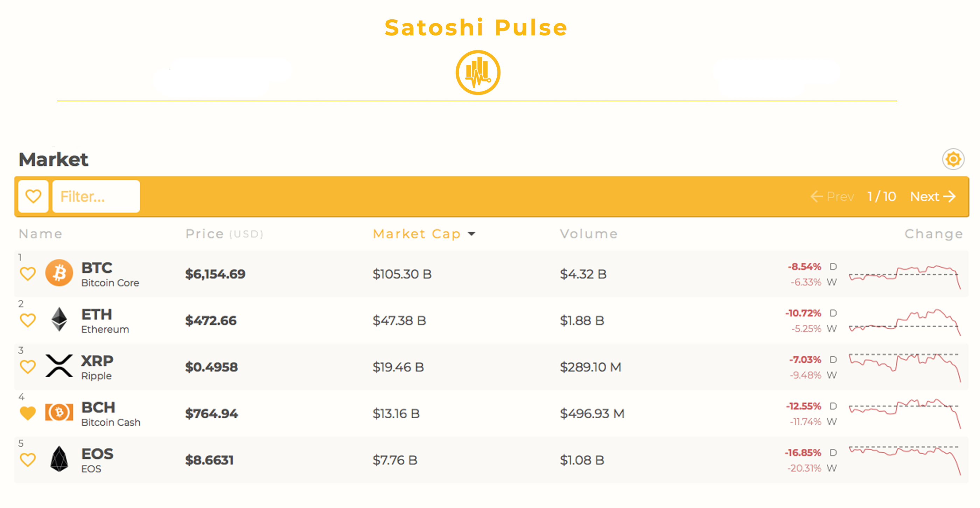The height and width of the screenshot is (508, 980).
Task: Open the BTC price sparkline chart
Action: coord(905,277)
